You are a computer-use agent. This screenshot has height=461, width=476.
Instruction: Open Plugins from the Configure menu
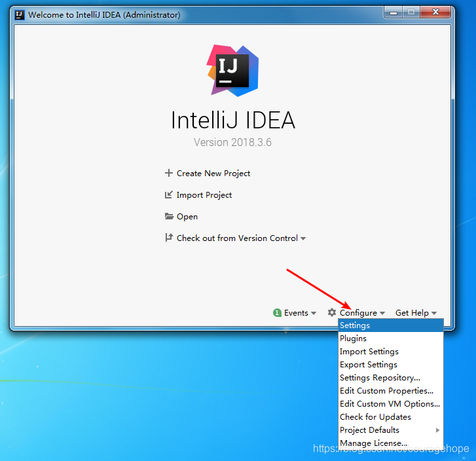pos(391,339)
